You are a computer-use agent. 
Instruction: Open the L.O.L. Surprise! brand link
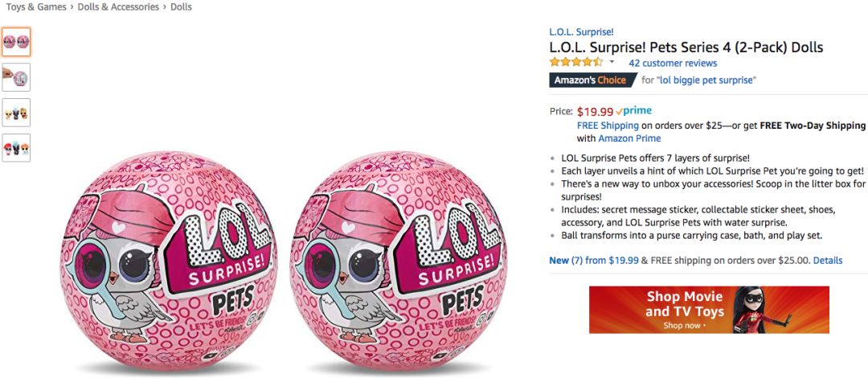(581, 32)
